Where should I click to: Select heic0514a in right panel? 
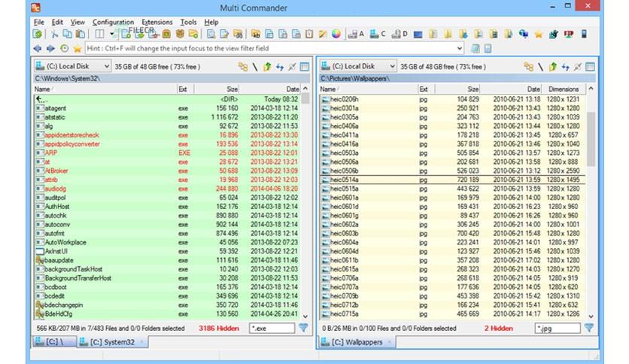pyautogui.click(x=452, y=180)
